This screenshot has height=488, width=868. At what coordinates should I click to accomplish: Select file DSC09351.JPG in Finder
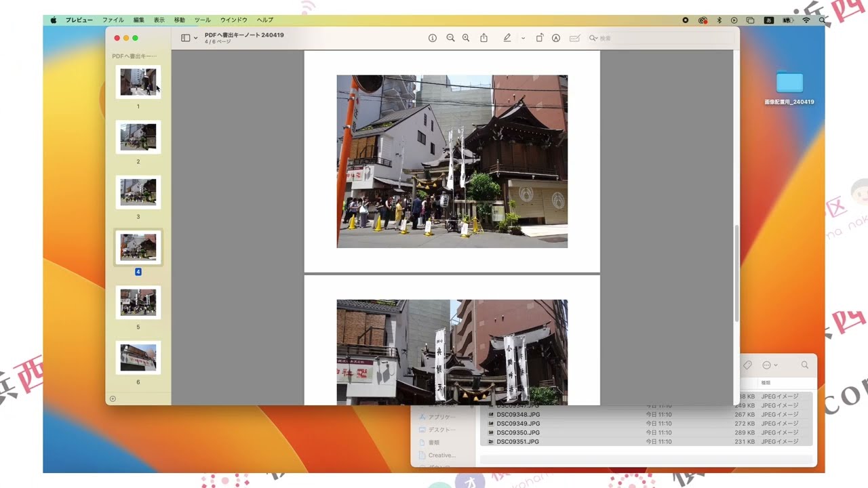[518, 442]
